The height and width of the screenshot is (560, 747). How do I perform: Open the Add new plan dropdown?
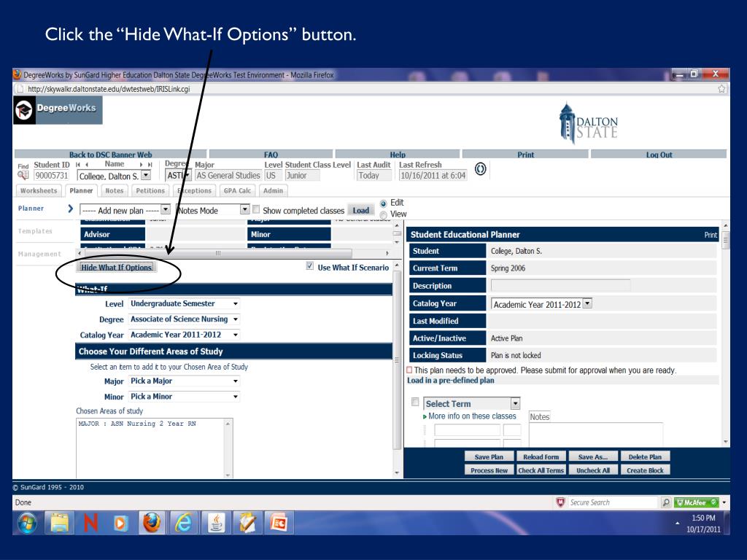click(125, 210)
